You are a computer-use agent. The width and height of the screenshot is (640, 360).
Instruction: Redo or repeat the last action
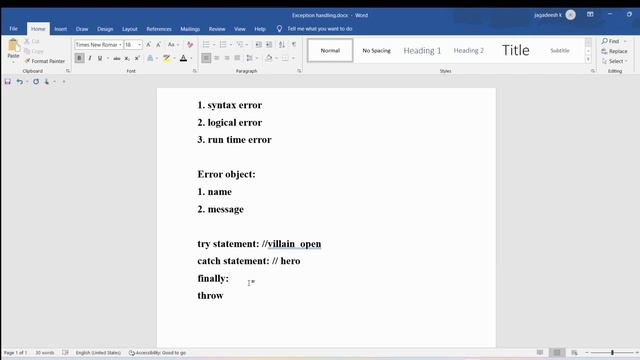click(36, 82)
